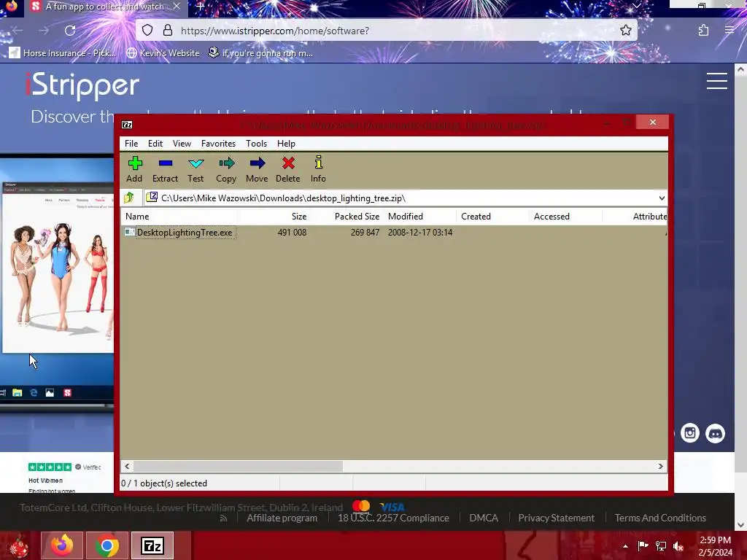Open Info for the archive
Viewport: 747px width, 560px height.
[x=318, y=169]
